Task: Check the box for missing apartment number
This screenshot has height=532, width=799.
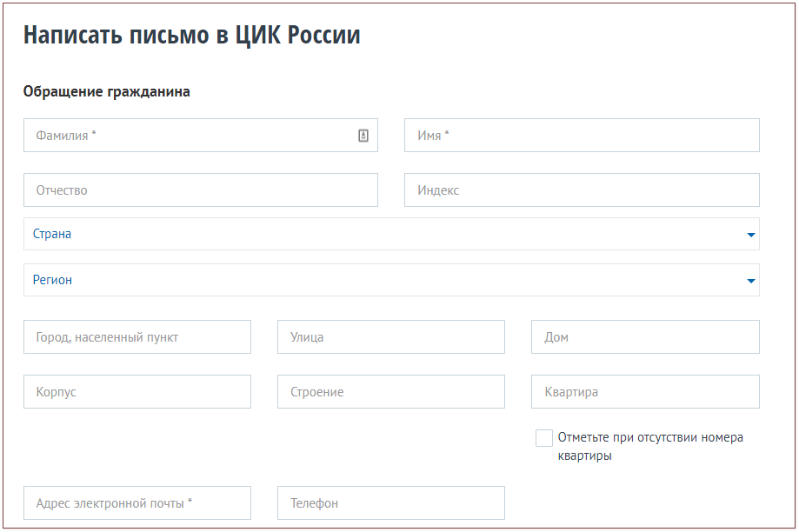Action: point(543,438)
